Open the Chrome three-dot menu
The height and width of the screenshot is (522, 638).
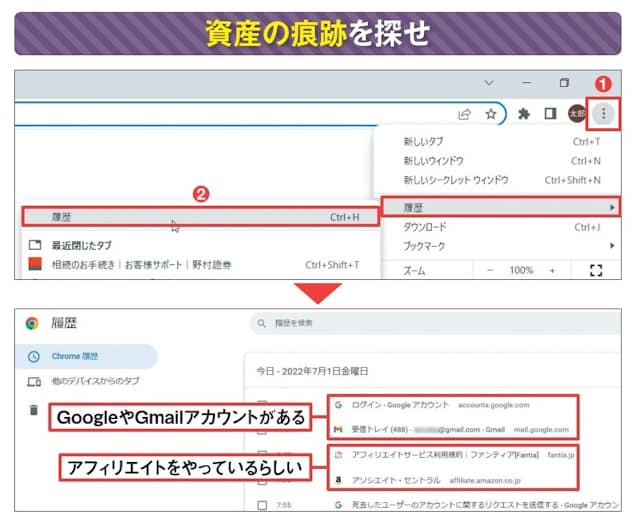click(x=603, y=114)
